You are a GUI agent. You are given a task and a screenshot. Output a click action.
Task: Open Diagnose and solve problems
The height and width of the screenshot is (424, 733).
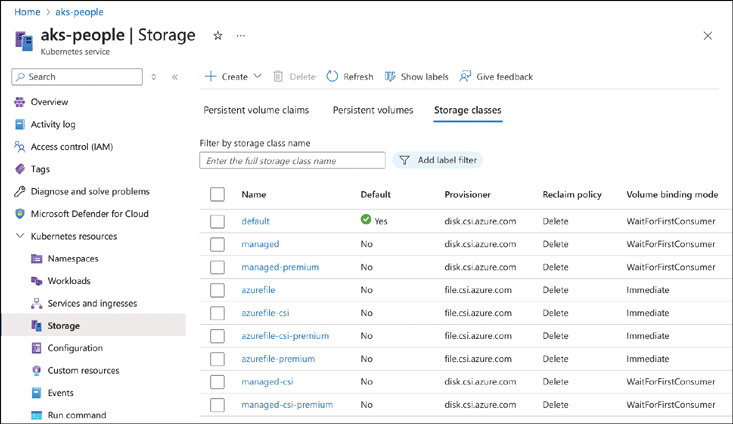point(90,191)
